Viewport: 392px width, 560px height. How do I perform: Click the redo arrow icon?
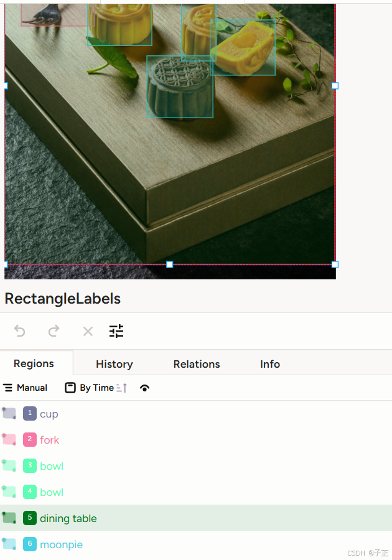click(x=54, y=331)
